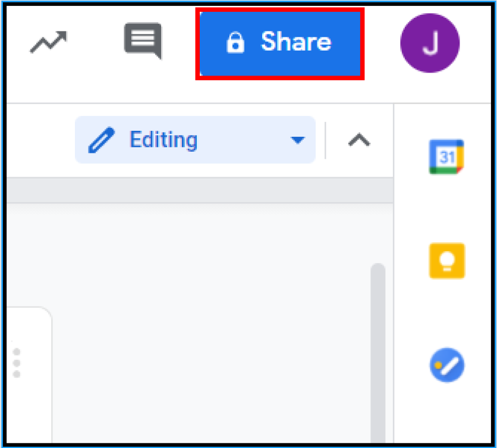Click the word Share in blue button
497x448 pixels.
(x=296, y=43)
